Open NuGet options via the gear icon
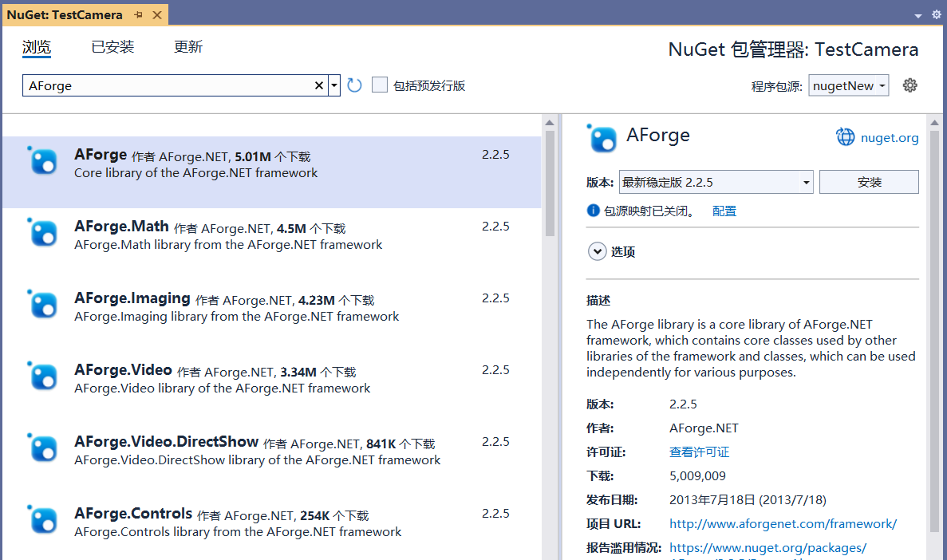The width and height of the screenshot is (947, 560). 910,85
